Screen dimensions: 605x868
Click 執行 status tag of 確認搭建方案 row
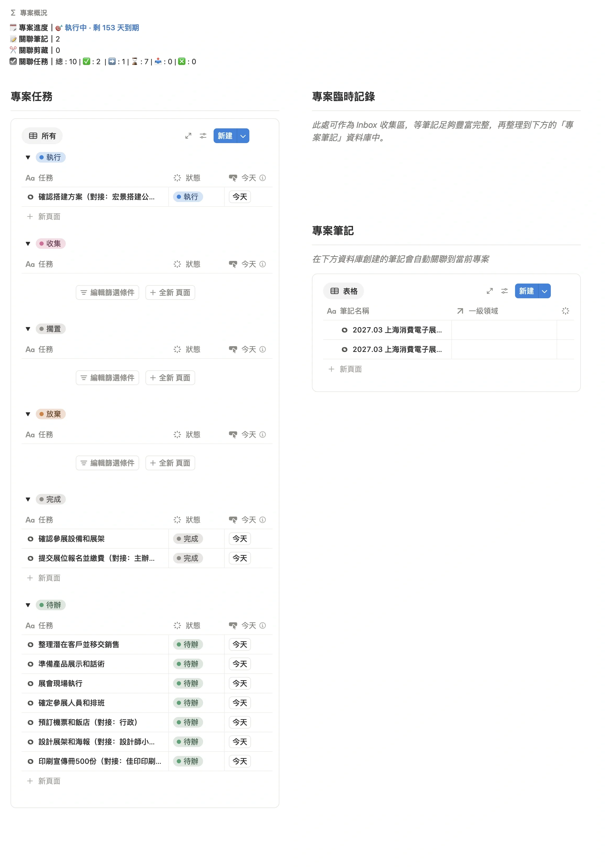point(188,197)
